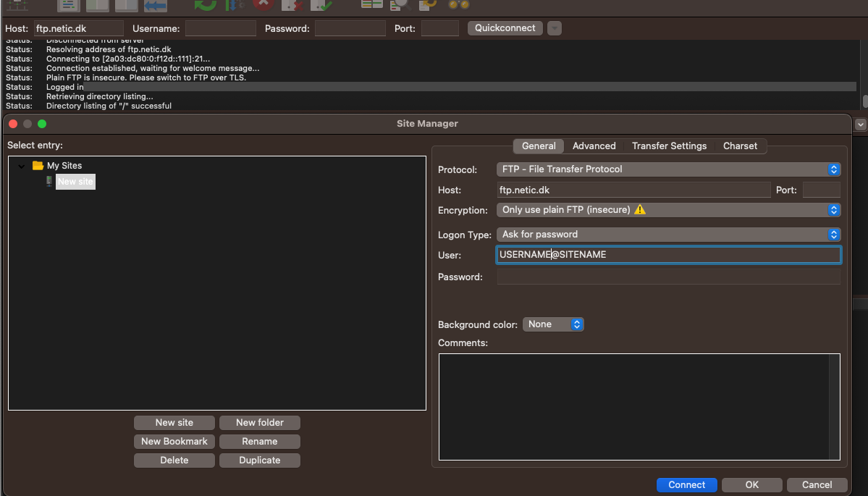Click the red cancel operation icon
868x496 pixels.
[264, 4]
